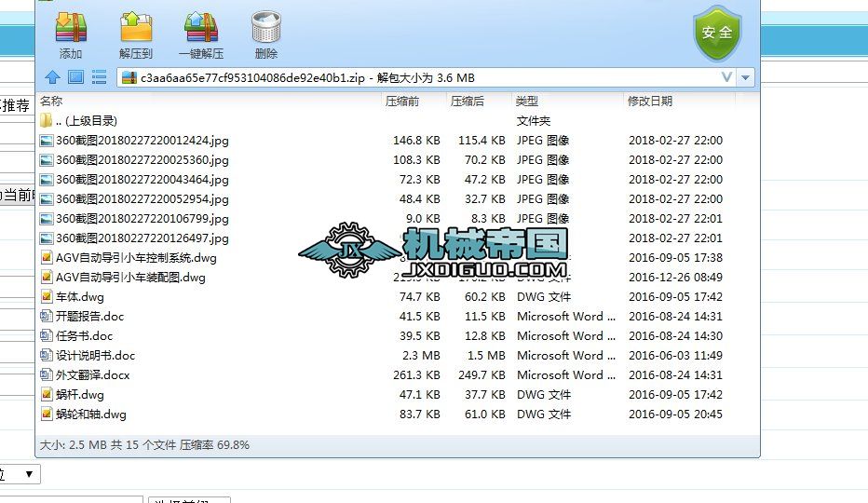
Task: Click the status bar size summary text
Action: coord(144,445)
